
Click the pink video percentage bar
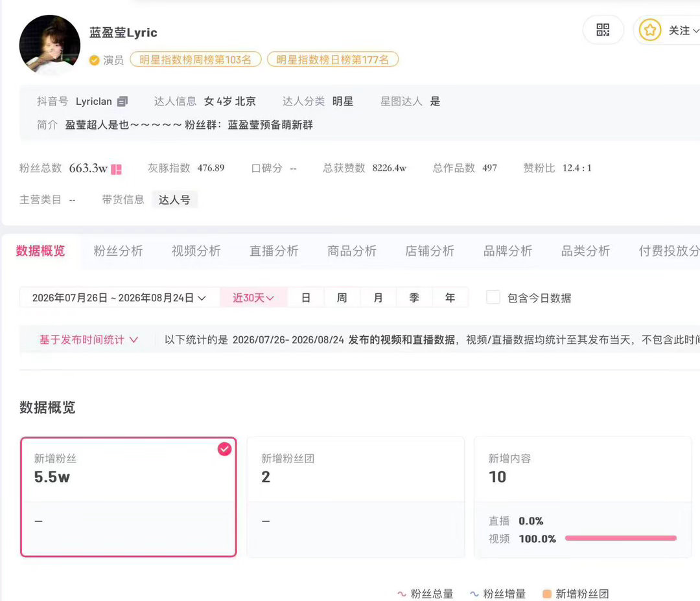(x=620, y=539)
